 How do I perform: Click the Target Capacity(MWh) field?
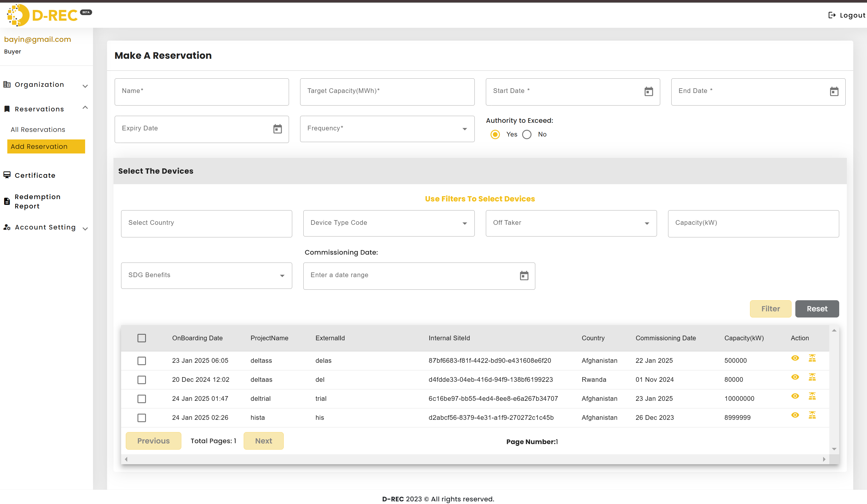click(387, 92)
